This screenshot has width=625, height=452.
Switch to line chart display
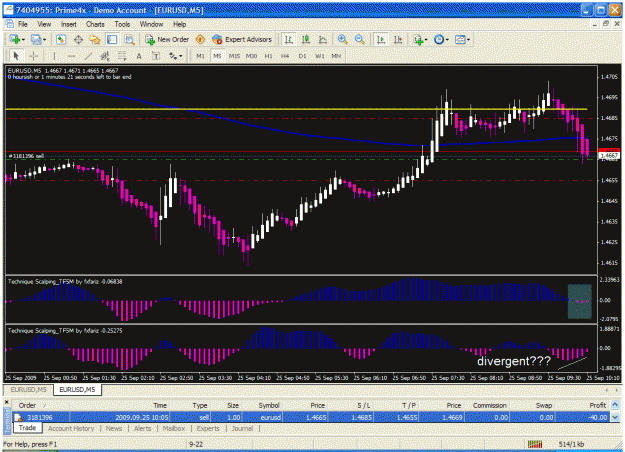pyautogui.click(x=323, y=39)
